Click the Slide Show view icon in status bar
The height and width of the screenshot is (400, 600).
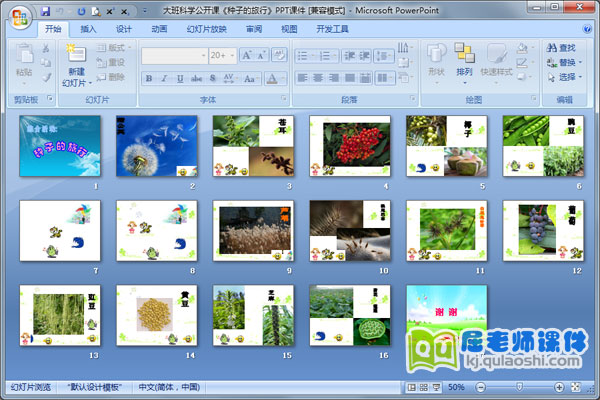coord(436,387)
